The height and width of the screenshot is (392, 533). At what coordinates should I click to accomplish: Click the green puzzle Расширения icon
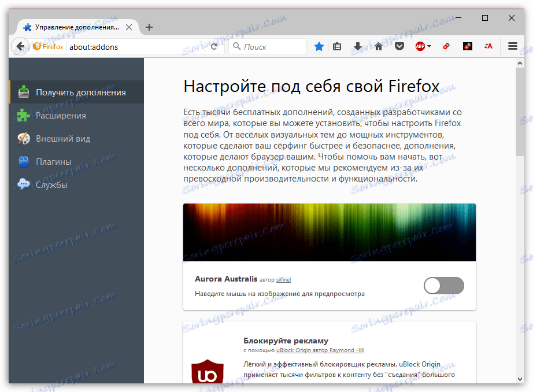tap(24, 116)
